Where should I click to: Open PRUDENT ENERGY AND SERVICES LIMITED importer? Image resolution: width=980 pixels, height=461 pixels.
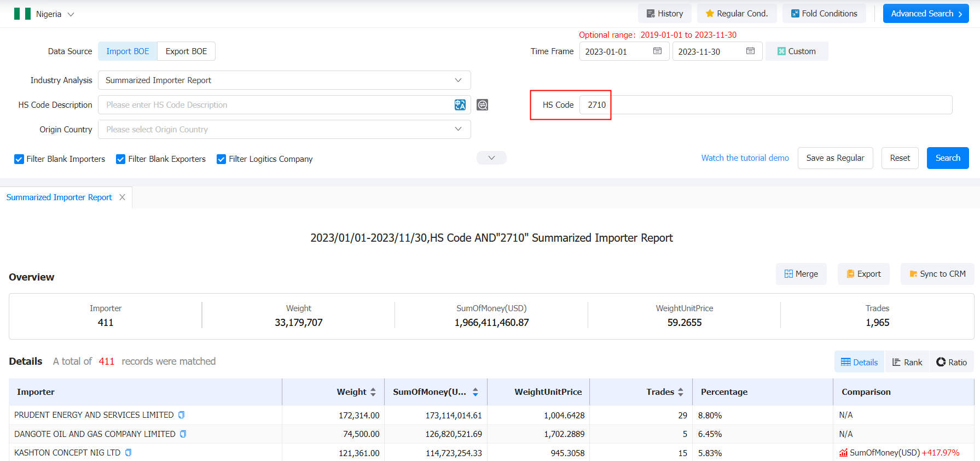(x=94, y=415)
